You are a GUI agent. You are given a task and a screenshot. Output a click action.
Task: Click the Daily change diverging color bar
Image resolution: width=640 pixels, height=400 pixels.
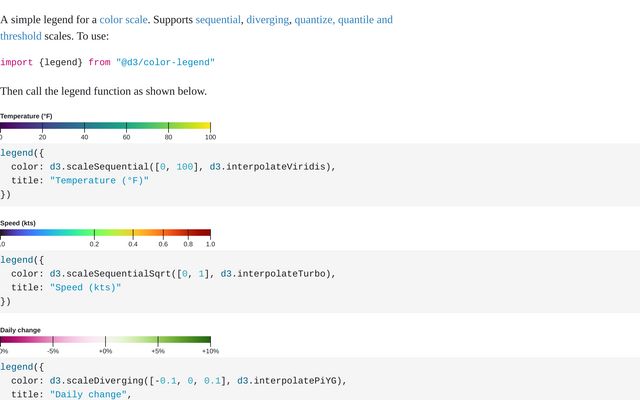tap(105, 340)
